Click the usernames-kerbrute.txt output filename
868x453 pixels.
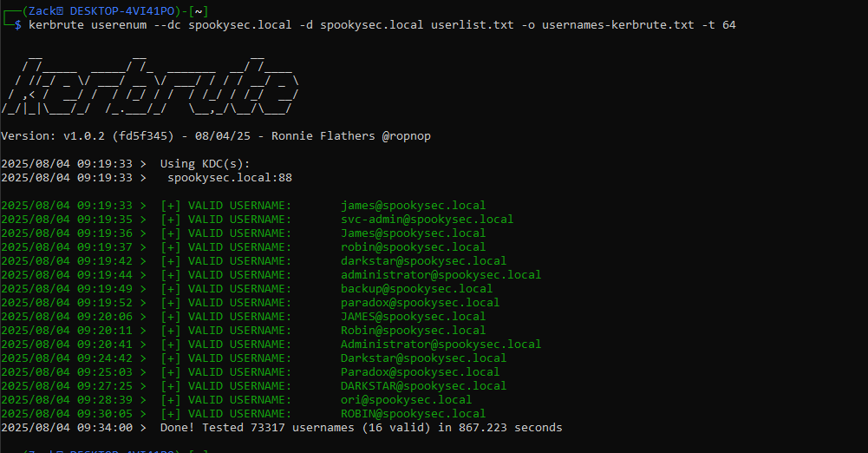617,25
